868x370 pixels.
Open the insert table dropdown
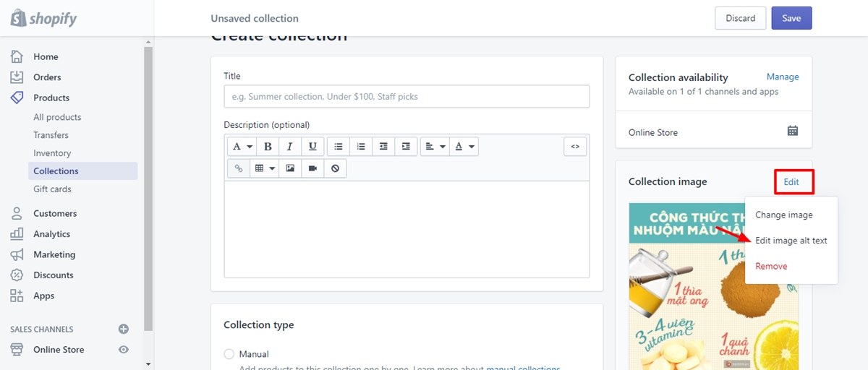[264, 168]
